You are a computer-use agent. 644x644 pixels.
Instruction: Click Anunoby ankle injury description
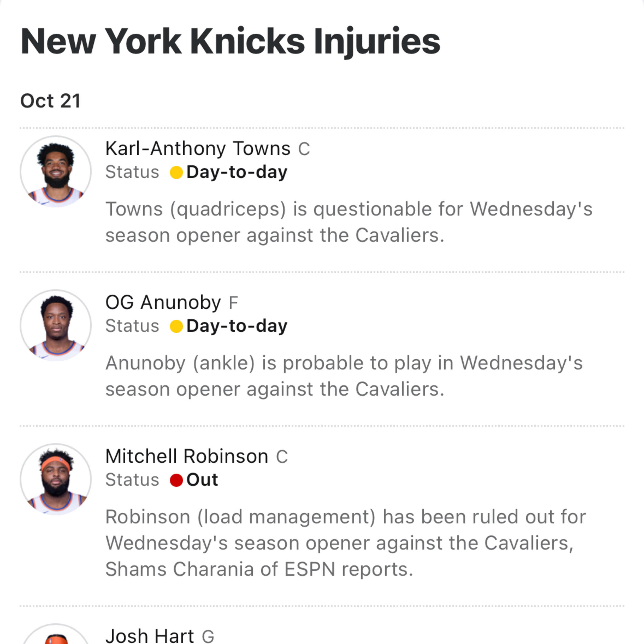344,376
